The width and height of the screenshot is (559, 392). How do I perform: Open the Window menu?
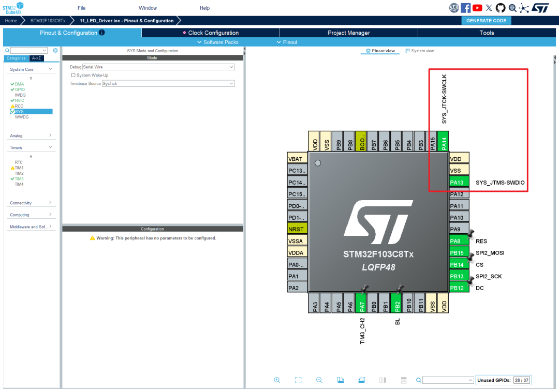click(x=148, y=8)
